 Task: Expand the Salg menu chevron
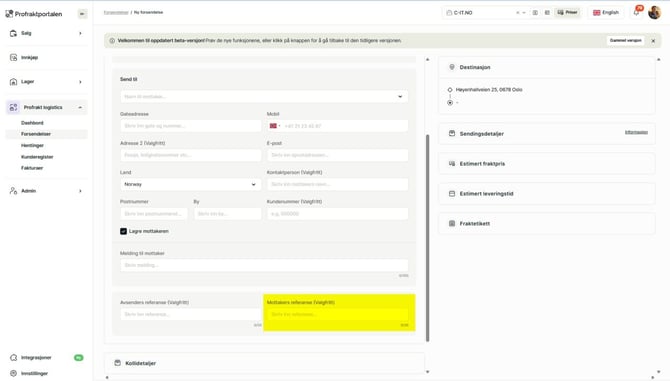click(x=80, y=33)
